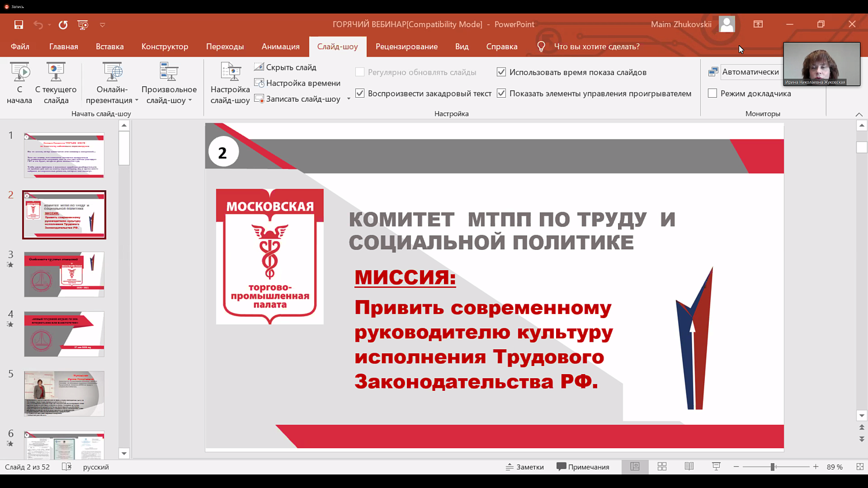Screen dimensions: 868x488
Task: Open zoom dialog via '89 %' label
Action: pos(834,467)
